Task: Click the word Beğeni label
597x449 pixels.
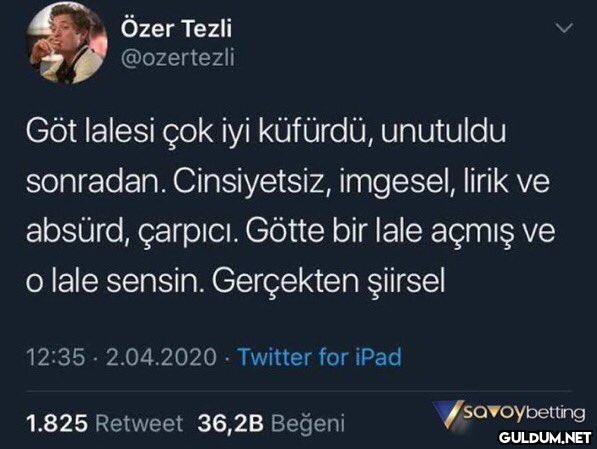Action: pos(308,423)
